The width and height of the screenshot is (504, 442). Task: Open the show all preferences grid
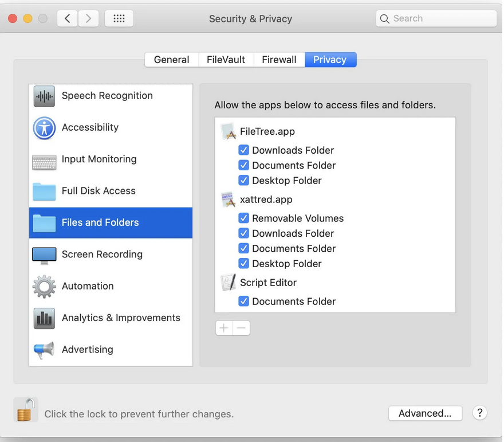119,18
